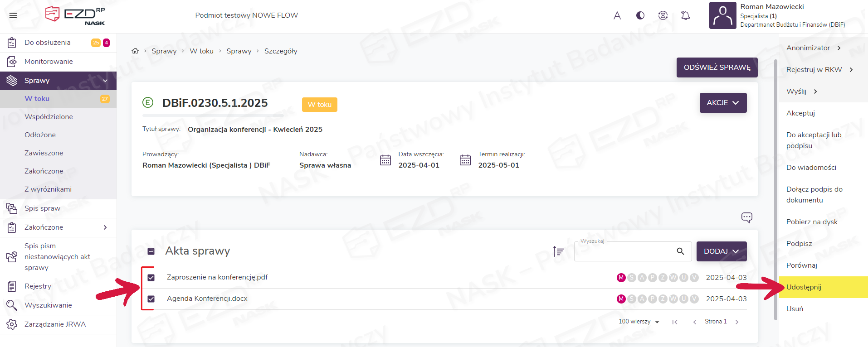Click the font size 'A' icon
Image resolution: width=868 pixels, height=347 pixels.
[617, 15]
